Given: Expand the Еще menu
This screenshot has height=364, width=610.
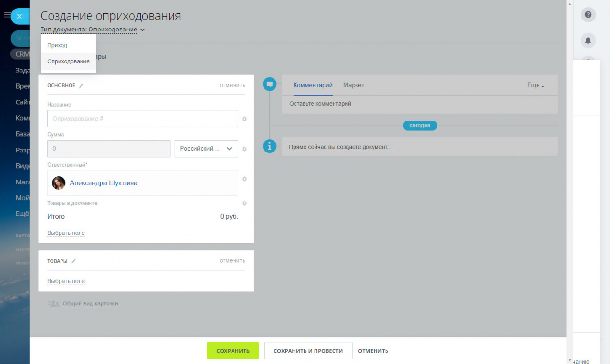Looking at the screenshot, I should point(535,85).
